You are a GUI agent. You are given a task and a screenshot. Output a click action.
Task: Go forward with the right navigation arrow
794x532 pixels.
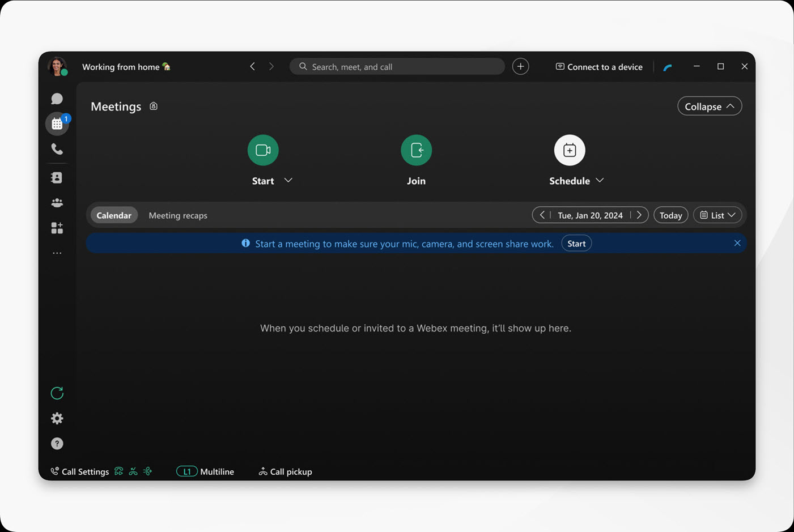271,66
